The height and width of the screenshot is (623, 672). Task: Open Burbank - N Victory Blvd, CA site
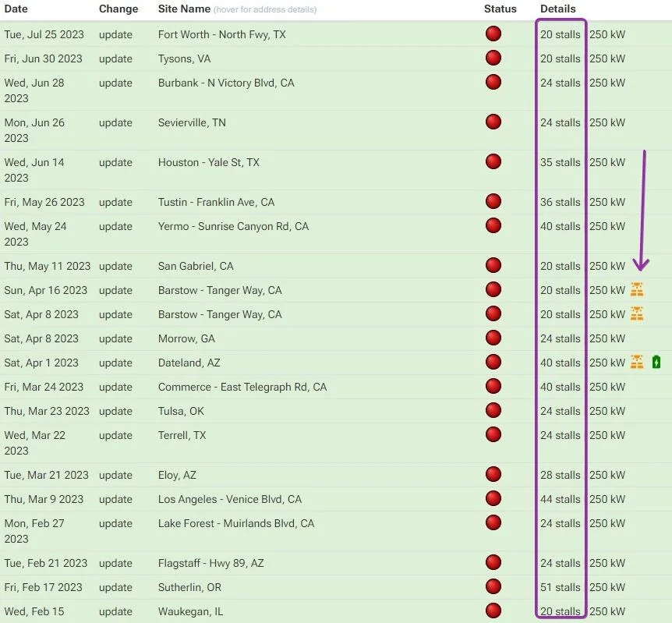(x=226, y=83)
